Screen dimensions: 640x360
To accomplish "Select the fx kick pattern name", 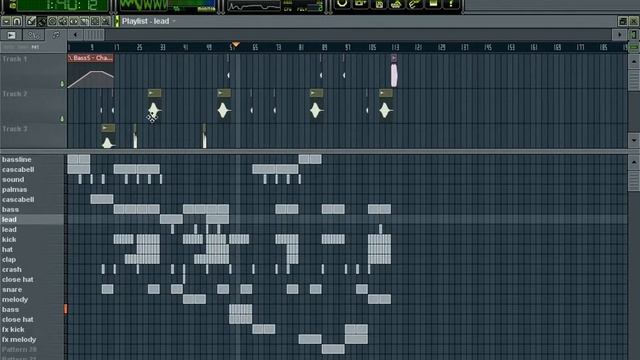I will 13,329.
